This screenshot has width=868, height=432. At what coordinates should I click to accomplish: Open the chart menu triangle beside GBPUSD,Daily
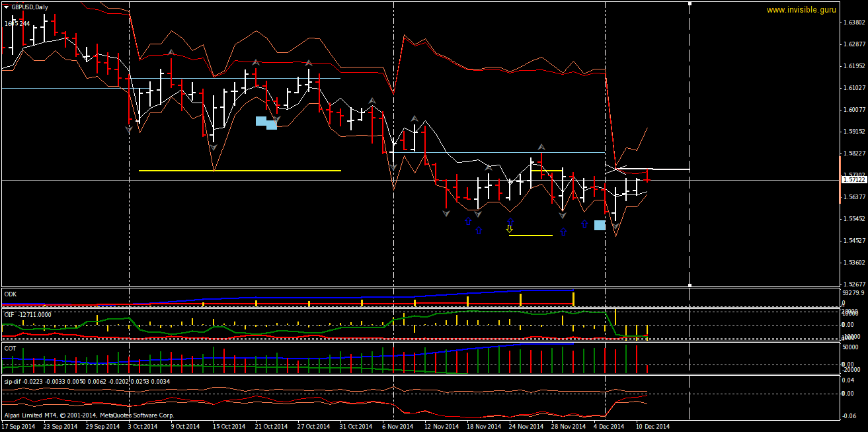coord(7,7)
